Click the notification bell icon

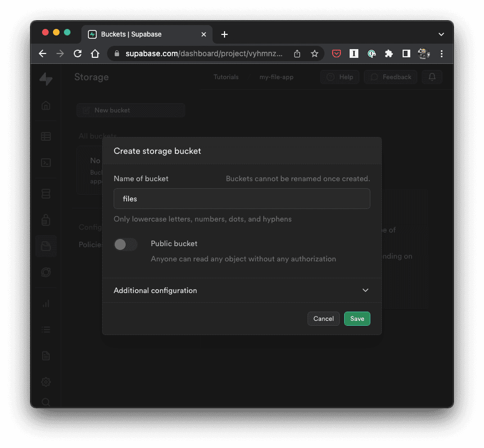[x=432, y=77]
